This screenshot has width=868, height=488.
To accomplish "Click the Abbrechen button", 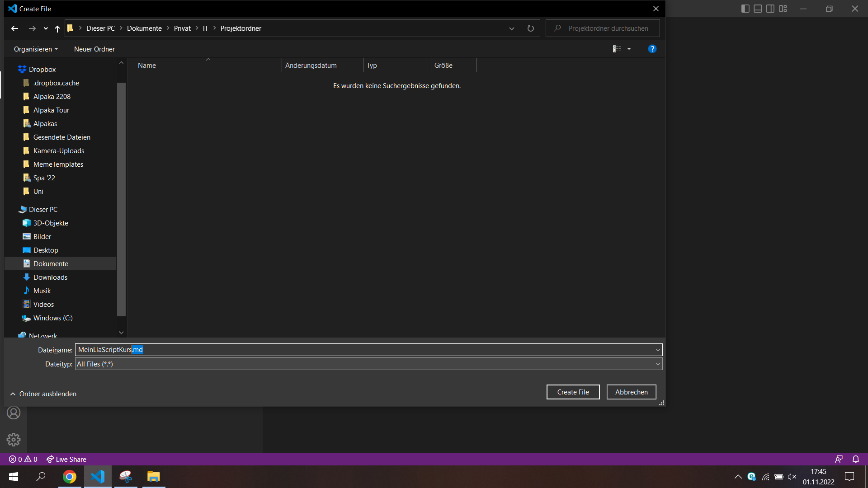I will click(x=631, y=391).
